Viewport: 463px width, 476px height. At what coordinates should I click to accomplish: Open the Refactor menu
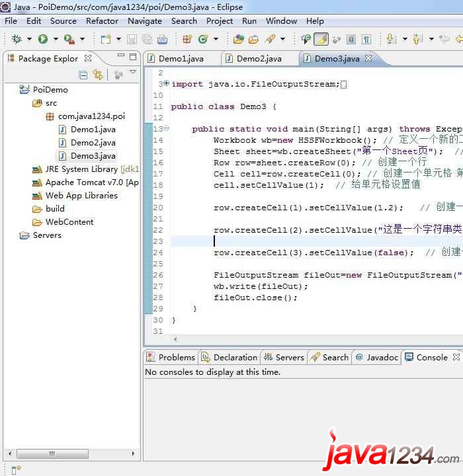click(x=102, y=21)
